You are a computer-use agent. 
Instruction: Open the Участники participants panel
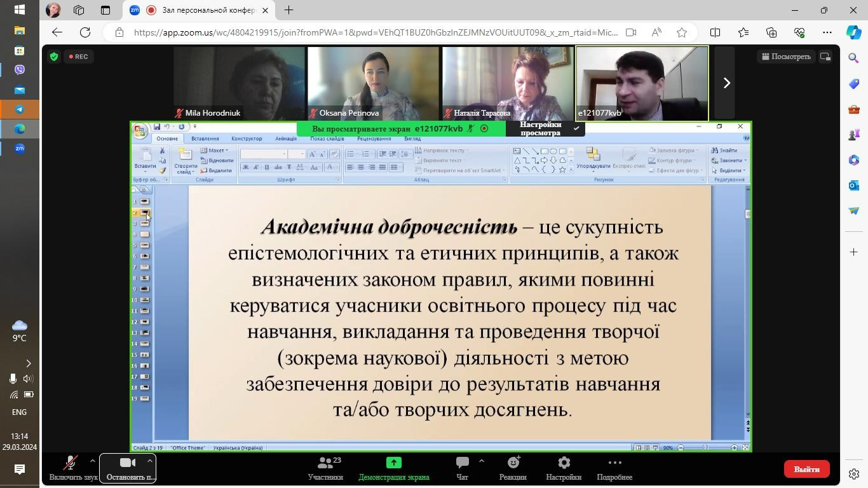(325, 469)
